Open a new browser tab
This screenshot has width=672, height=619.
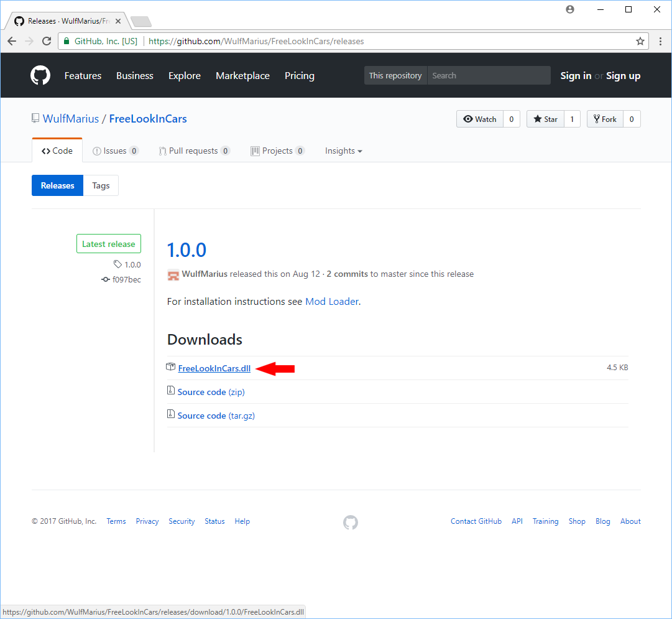click(x=140, y=21)
